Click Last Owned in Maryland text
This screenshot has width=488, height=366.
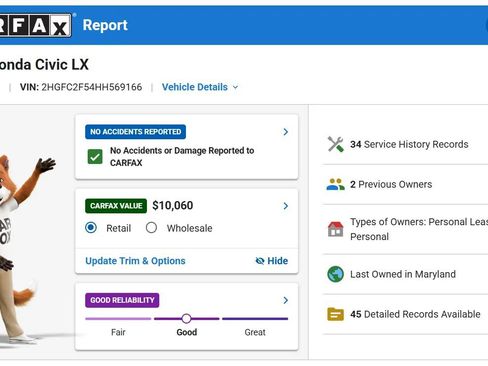[403, 274]
